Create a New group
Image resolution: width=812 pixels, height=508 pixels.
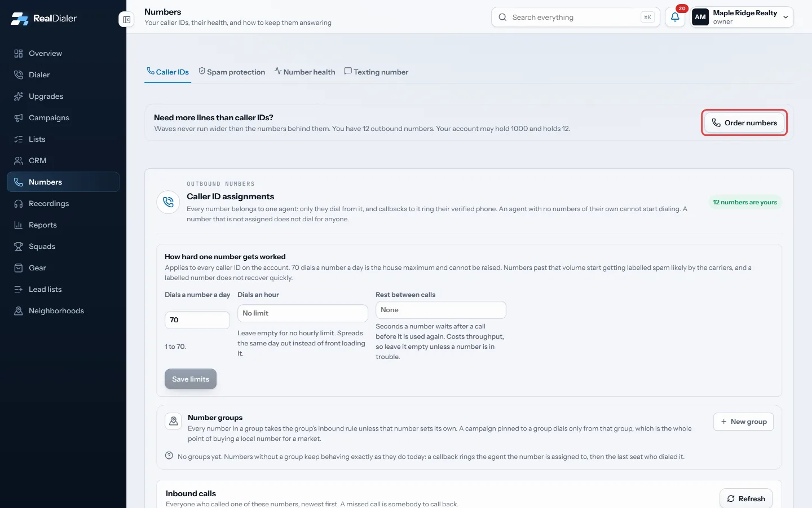[743, 422]
